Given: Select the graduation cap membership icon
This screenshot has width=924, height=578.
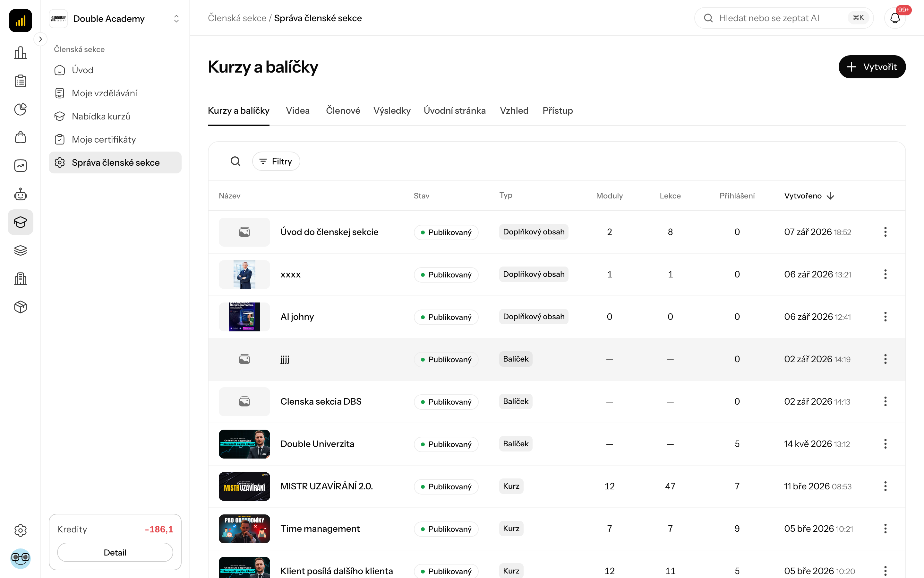Looking at the screenshot, I should (x=20, y=222).
